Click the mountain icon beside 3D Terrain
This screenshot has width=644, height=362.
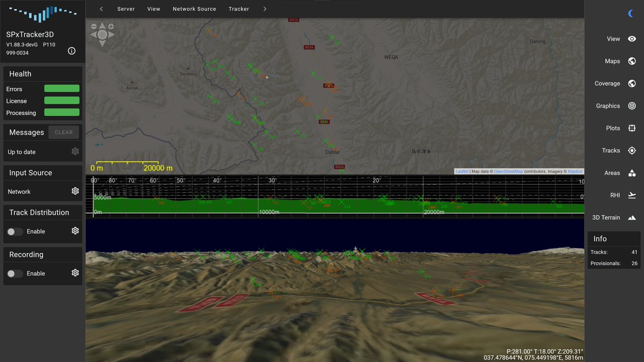coord(632,218)
